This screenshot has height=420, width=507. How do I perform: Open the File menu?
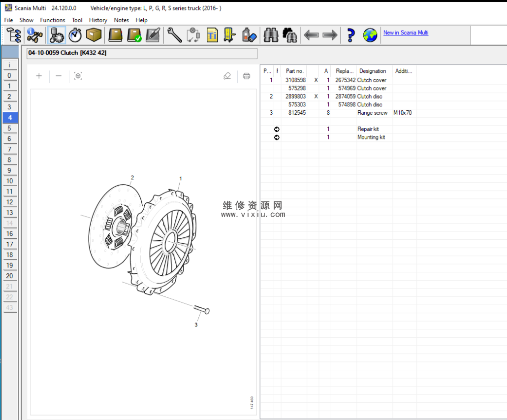point(9,20)
